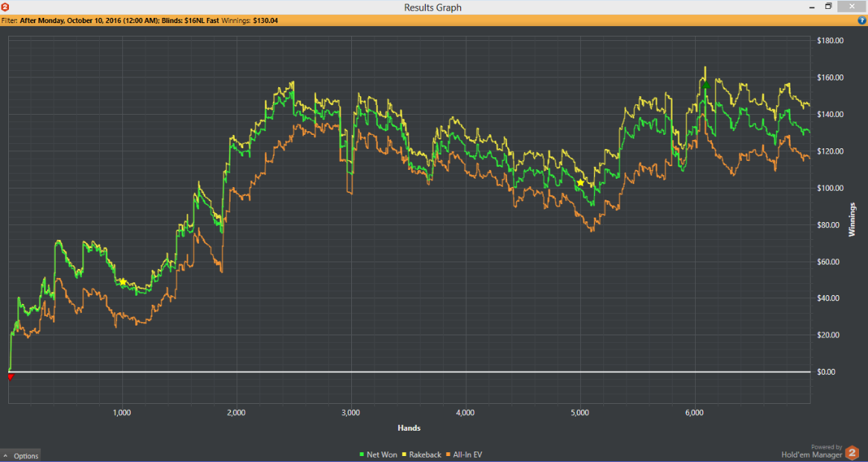Click the $120.00 axis label
The image size is (868, 462).
tap(830, 151)
